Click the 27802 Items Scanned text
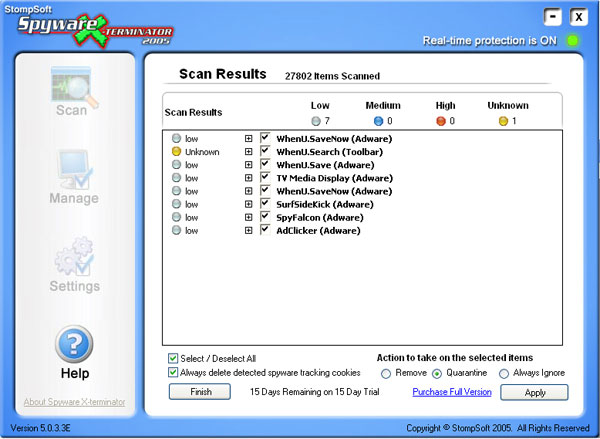The image size is (600, 439). pos(332,76)
